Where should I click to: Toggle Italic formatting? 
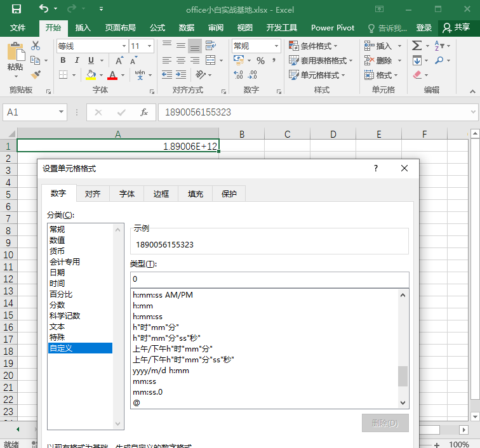point(77,60)
